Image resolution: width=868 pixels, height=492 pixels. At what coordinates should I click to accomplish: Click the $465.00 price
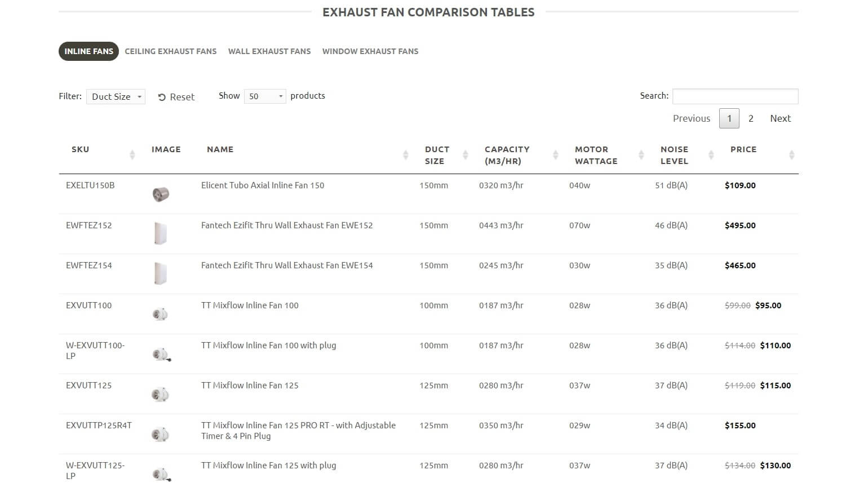(x=740, y=265)
